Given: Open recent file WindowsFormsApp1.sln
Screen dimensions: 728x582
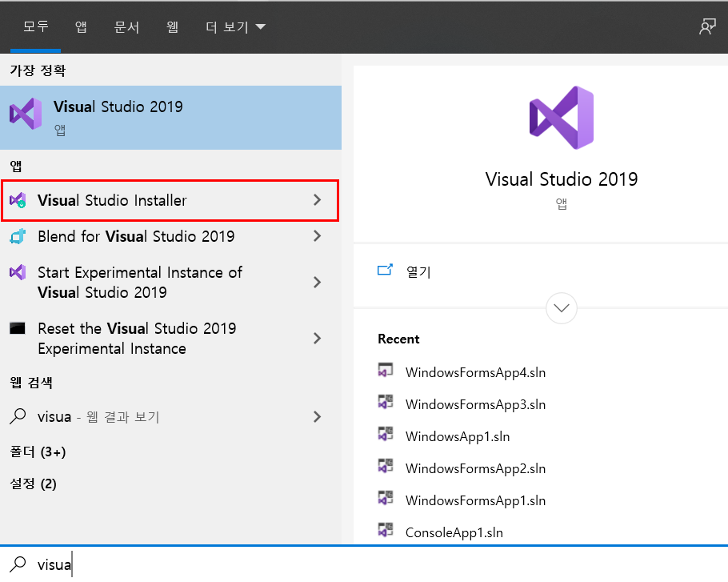Looking at the screenshot, I should pos(475,500).
